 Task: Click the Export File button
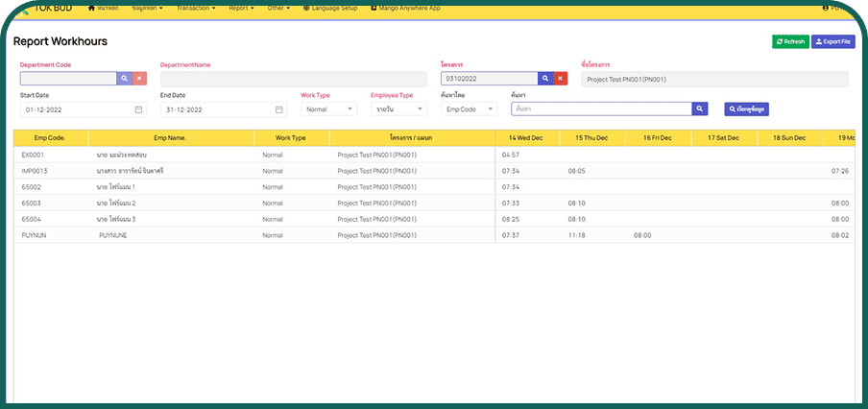tap(832, 42)
